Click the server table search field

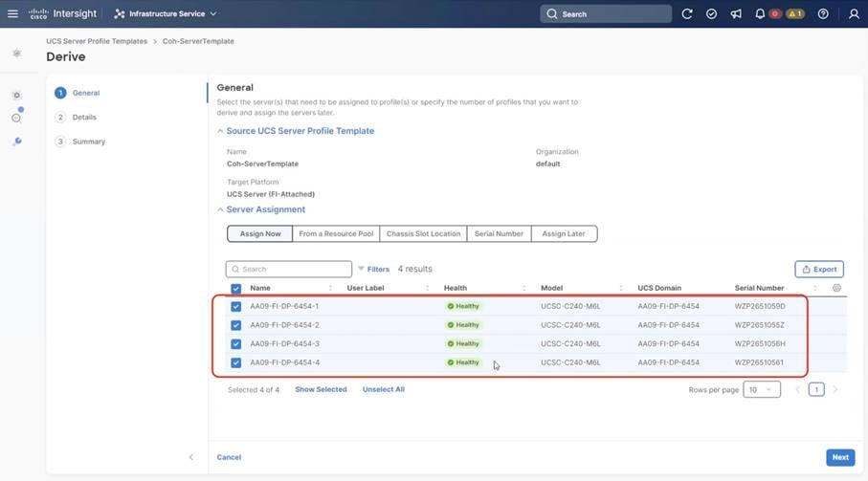288,270
